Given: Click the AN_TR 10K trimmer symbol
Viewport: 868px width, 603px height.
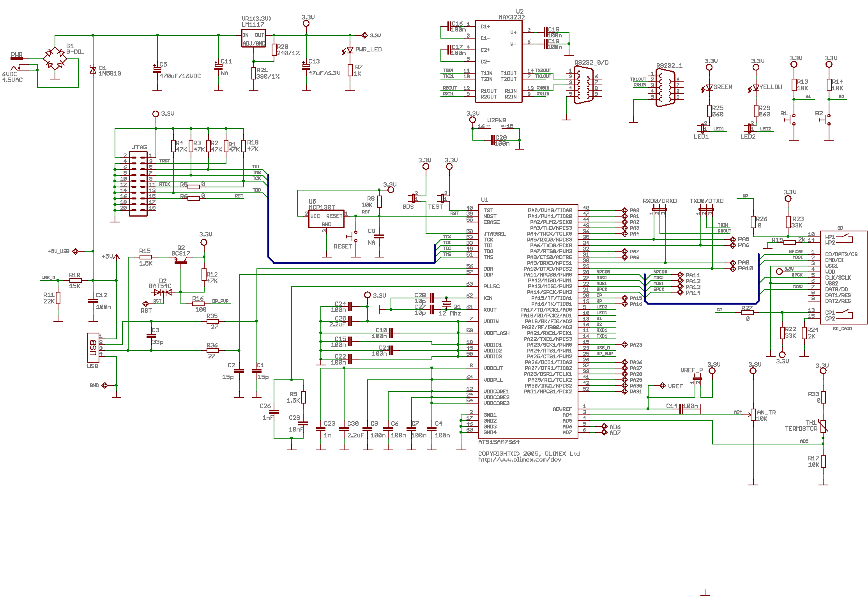Looking at the screenshot, I should tap(753, 415).
